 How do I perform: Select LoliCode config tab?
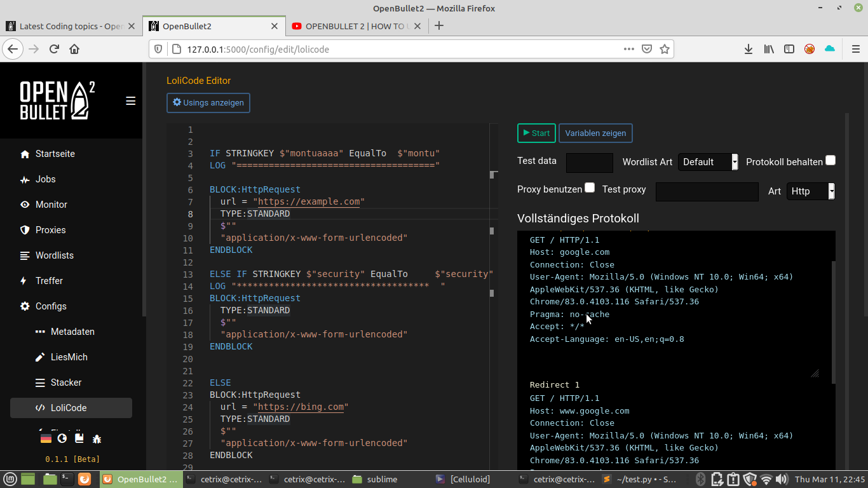[71, 408]
